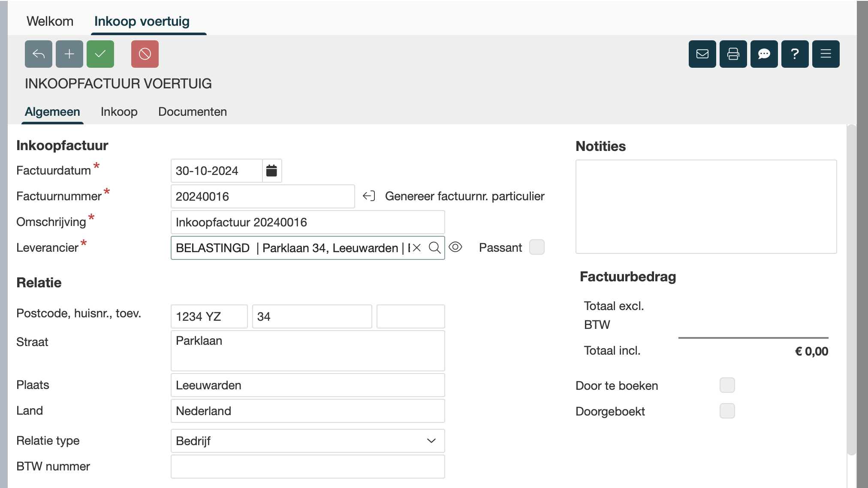Image resolution: width=868 pixels, height=488 pixels.
Task: Open the email envelope button
Action: [702, 54]
